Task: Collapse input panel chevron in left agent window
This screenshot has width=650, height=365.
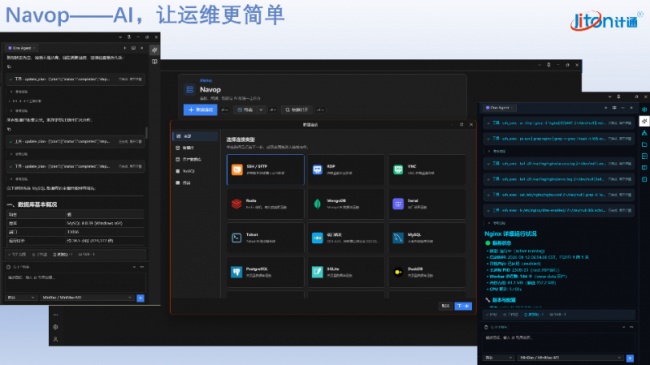Action: [x=134, y=267]
